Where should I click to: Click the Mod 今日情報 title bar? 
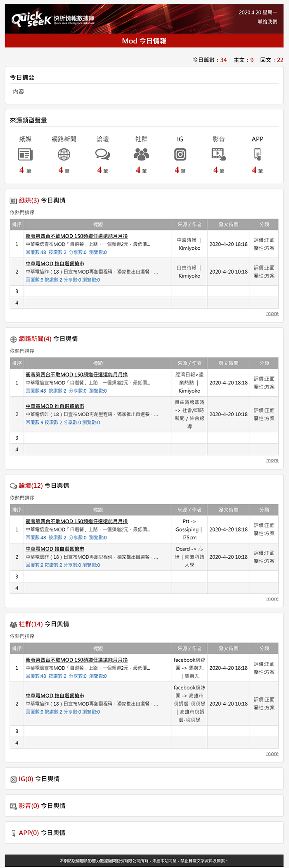pyautogui.click(x=144, y=41)
